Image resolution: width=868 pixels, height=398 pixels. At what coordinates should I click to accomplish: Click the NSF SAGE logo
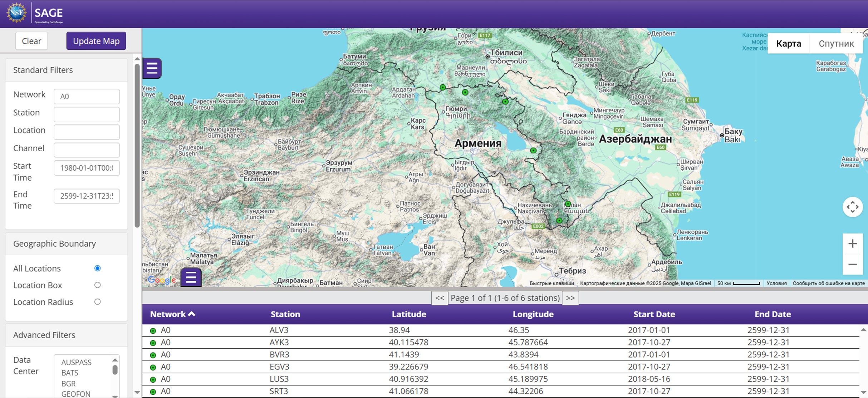pos(35,13)
